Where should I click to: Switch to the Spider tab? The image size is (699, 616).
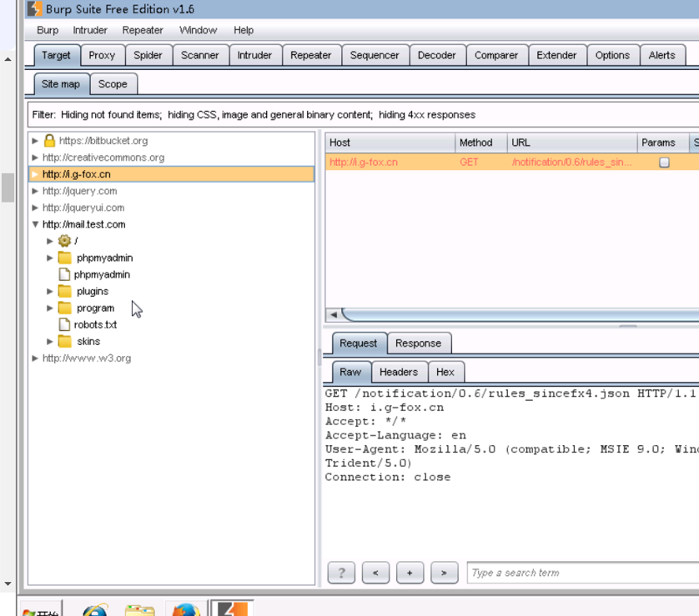148,55
